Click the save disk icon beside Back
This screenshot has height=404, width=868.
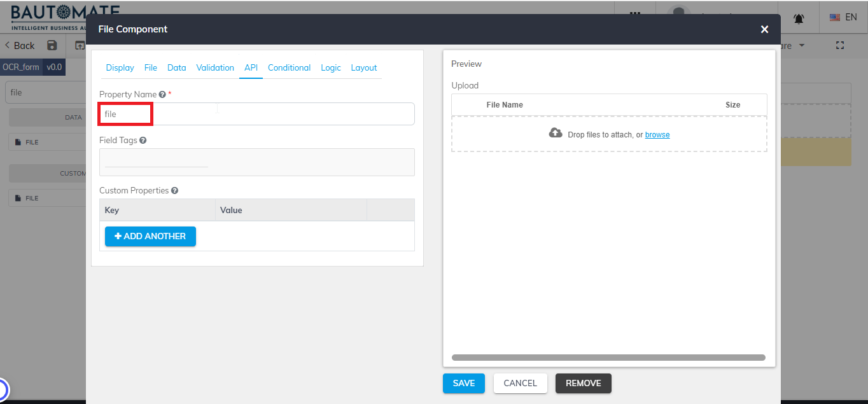click(x=52, y=45)
